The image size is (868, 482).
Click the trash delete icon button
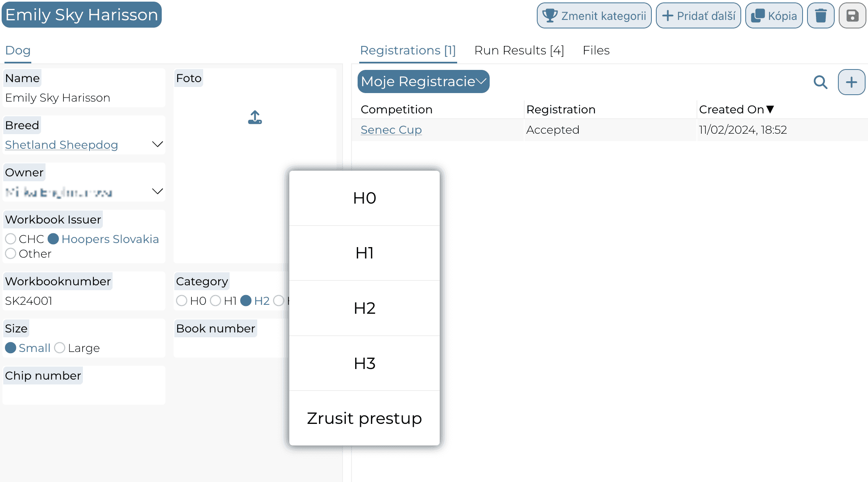tap(820, 16)
